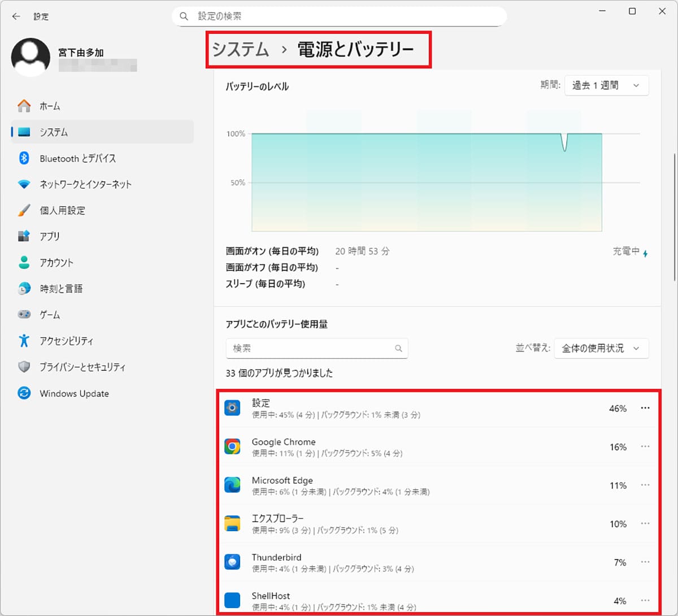678x616 pixels.
Task: Click the アクセシビリティ sidebar icon
Action: click(x=24, y=341)
